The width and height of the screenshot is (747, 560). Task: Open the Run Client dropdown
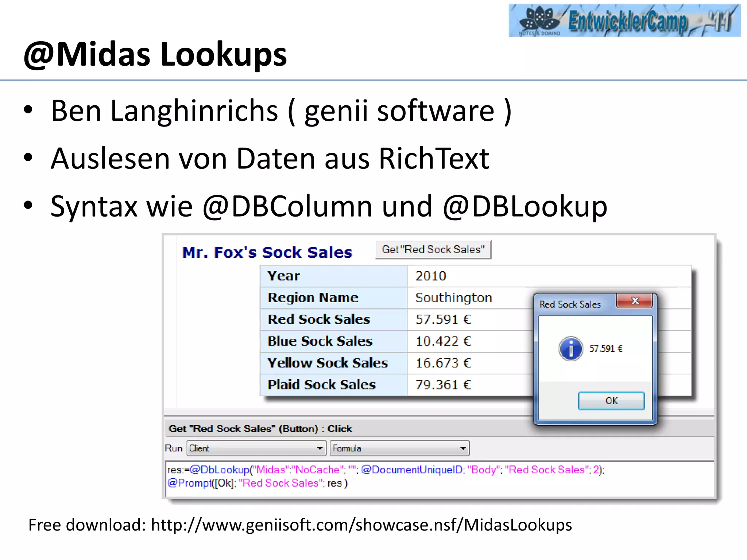[x=256, y=448]
